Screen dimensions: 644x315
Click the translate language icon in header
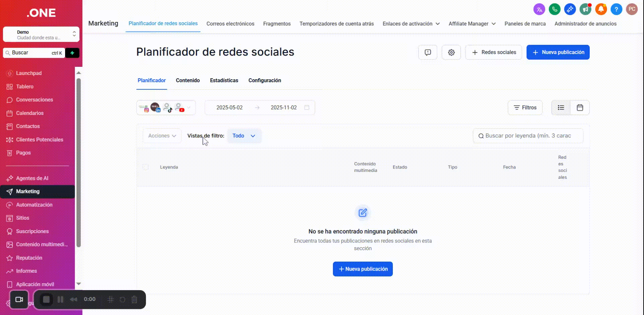[x=539, y=9]
